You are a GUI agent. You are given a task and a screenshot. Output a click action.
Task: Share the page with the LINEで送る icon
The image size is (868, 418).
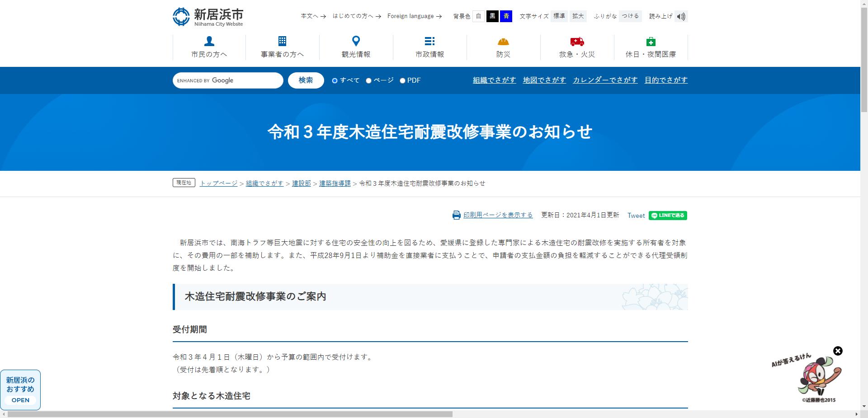coord(668,216)
